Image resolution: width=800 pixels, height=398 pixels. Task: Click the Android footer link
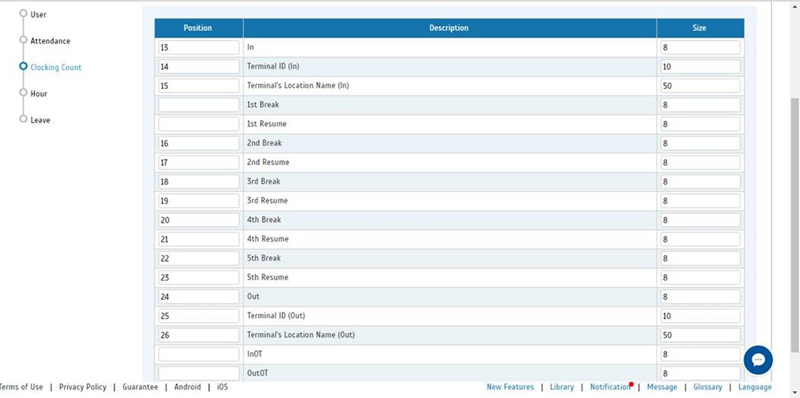tap(187, 387)
